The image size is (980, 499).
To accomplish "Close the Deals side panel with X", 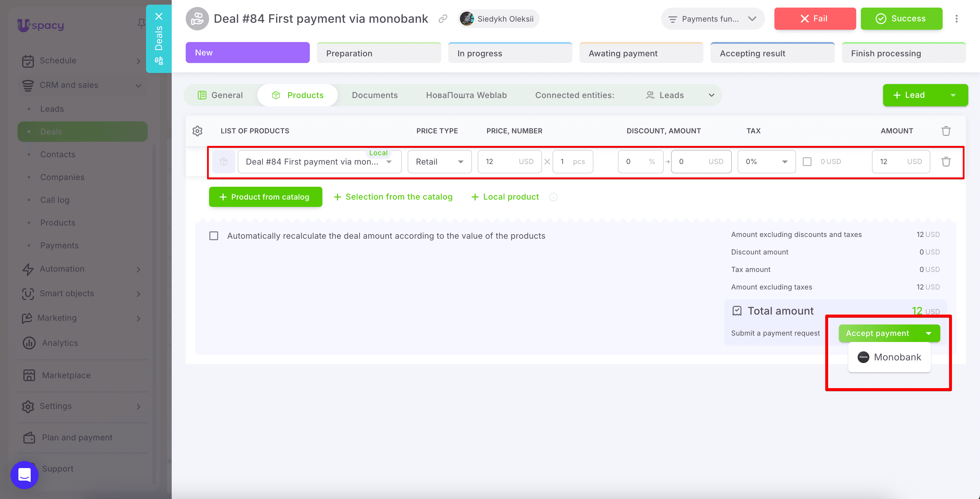I will [x=159, y=16].
